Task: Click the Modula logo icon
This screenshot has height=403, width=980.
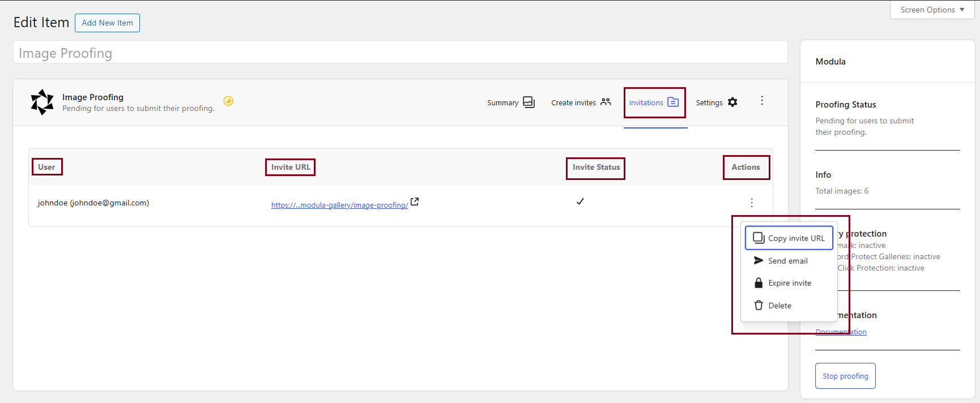Action: (x=42, y=102)
